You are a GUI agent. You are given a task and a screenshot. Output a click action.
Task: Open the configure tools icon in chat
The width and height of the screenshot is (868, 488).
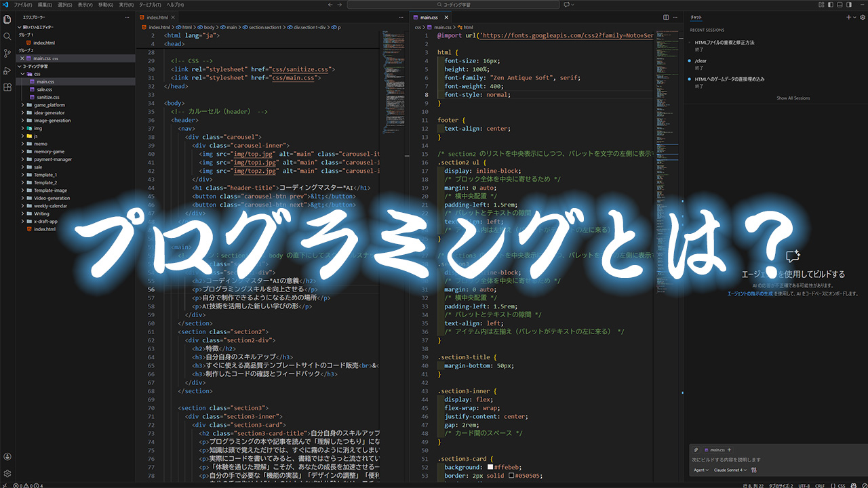point(754,470)
